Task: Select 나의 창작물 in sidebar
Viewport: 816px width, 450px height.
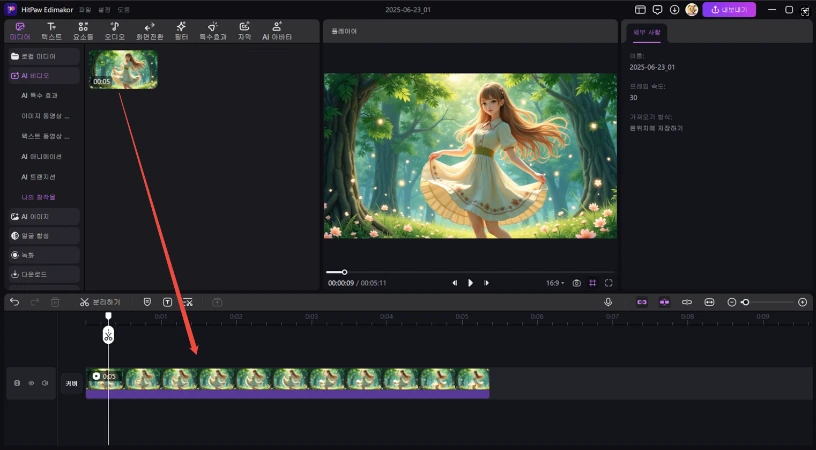Action: [x=39, y=197]
